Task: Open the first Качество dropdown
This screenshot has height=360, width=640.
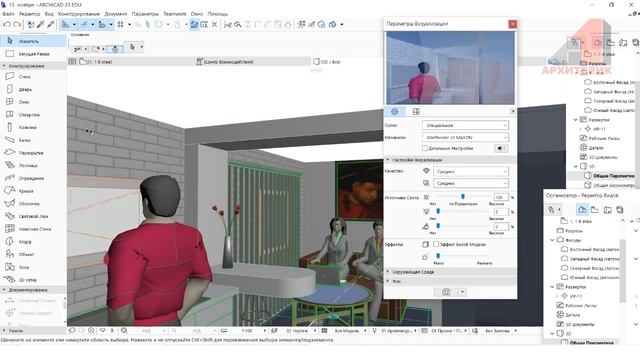Action: click(x=471, y=171)
